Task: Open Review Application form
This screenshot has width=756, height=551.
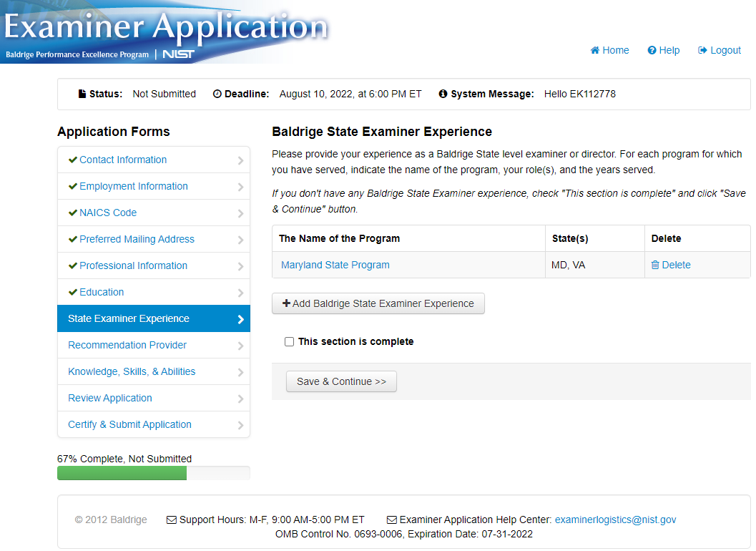Action: [x=153, y=398]
